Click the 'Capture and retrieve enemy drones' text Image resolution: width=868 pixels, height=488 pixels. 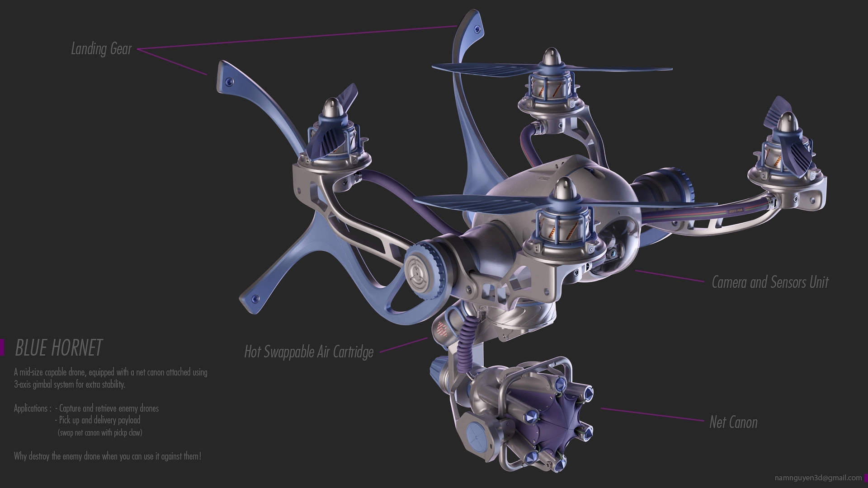[108, 408]
